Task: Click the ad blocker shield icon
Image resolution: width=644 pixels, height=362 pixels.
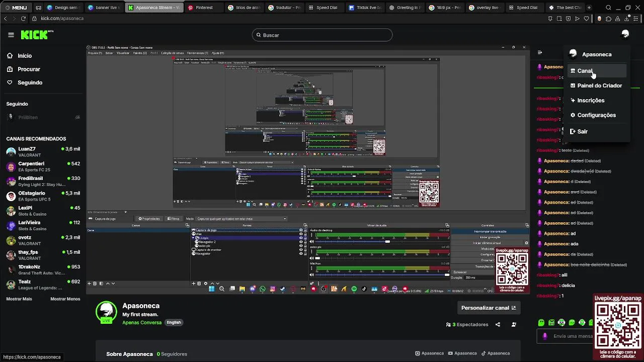Action: (568, 19)
